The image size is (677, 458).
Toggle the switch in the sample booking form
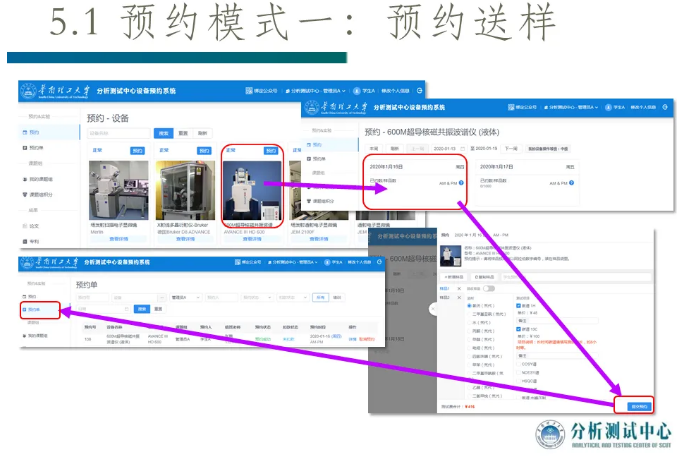click(490, 288)
